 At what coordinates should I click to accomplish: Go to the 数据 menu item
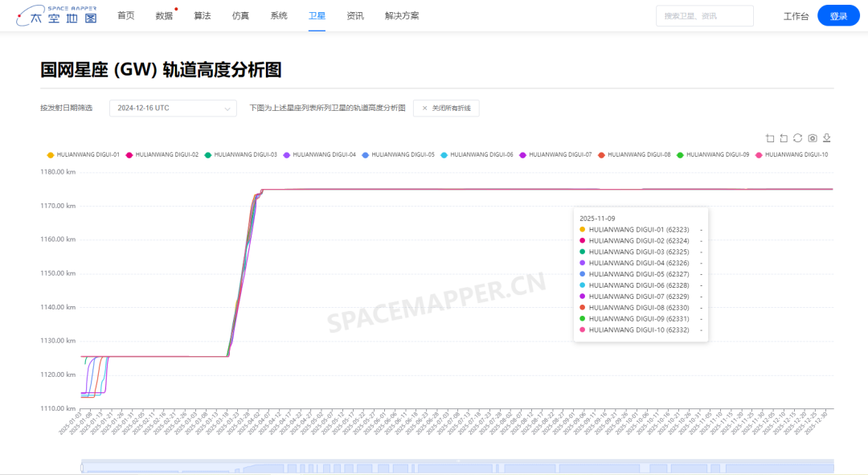tap(164, 15)
